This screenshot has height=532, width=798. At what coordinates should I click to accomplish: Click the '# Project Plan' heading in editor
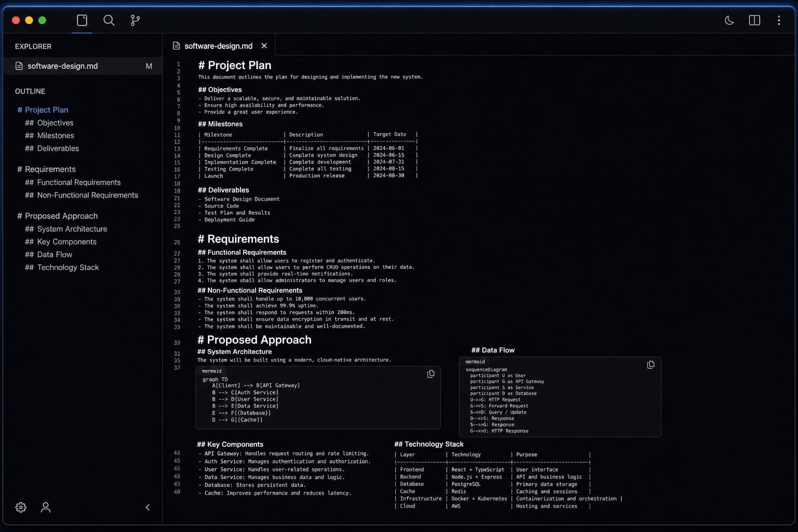235,65
